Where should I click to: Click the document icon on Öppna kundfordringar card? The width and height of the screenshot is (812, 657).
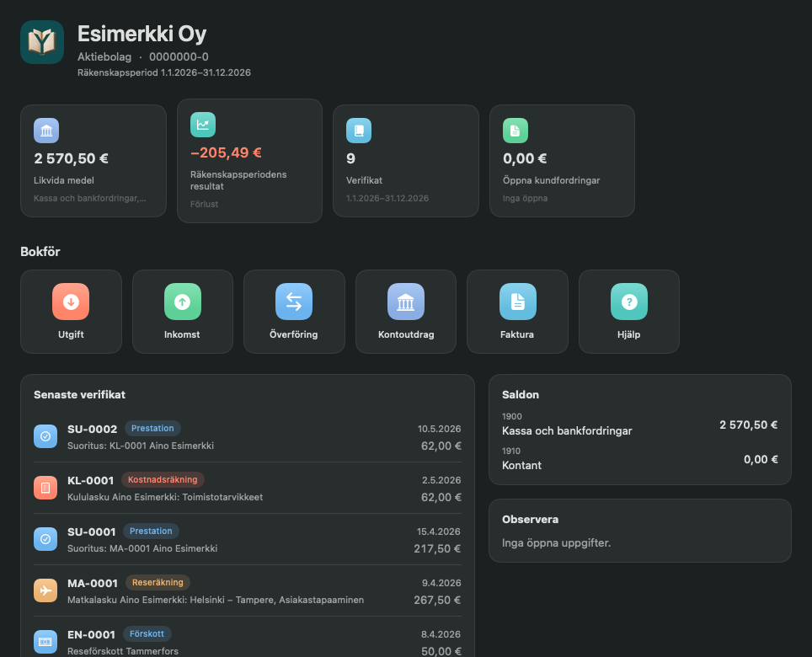click(516, 131)
